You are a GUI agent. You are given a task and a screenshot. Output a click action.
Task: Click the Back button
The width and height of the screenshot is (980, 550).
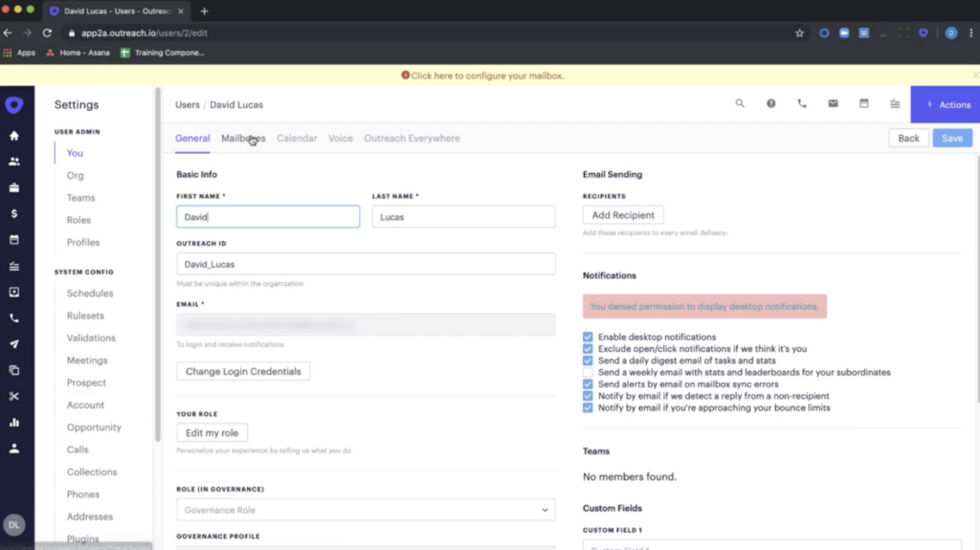point(909,138)
